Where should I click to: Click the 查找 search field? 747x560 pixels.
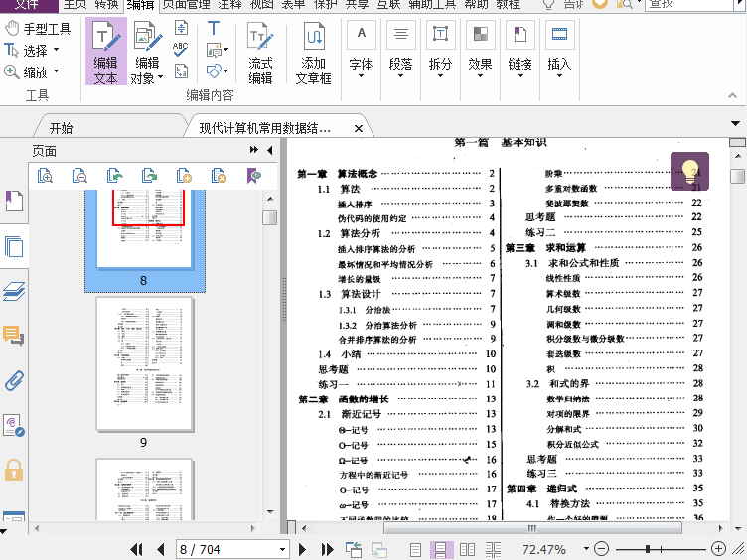688,5
